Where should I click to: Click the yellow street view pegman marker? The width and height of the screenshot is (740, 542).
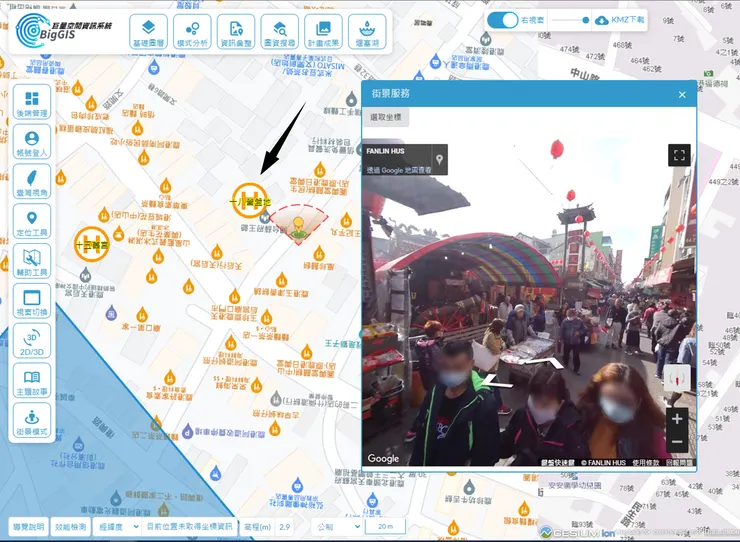pos(298,228)
